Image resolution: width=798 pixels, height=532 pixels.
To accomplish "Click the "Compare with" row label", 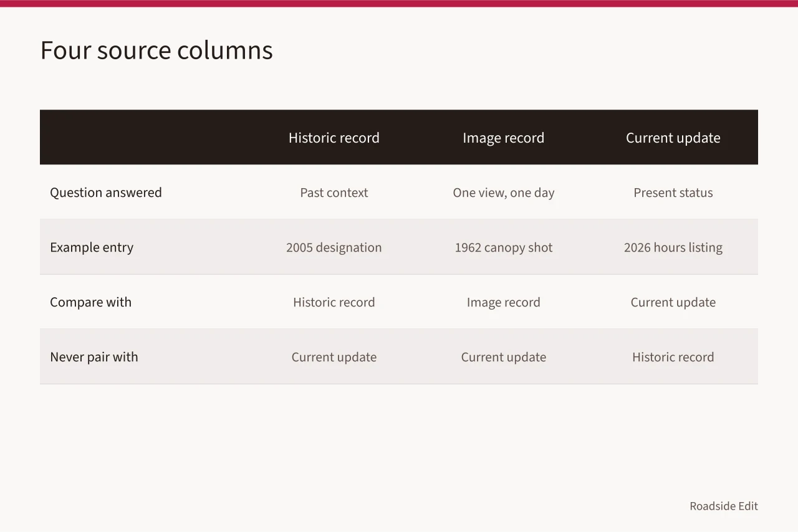I will pyautogui.click(x=91, y=302).
